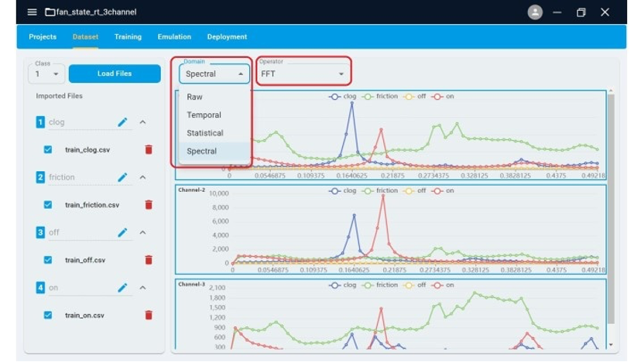Screen dimensions: 644x362
Task: Delete train_clog.csv using trash icon
Action: (x=149, y=149)
